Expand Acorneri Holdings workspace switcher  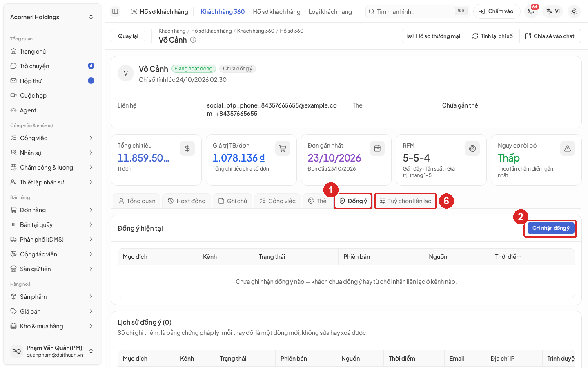(x=52, y=17)
